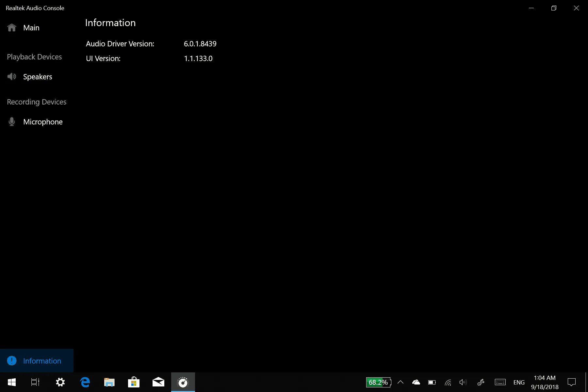
Task: Open the Main page home icon
Action: click(x=12, y=28)
